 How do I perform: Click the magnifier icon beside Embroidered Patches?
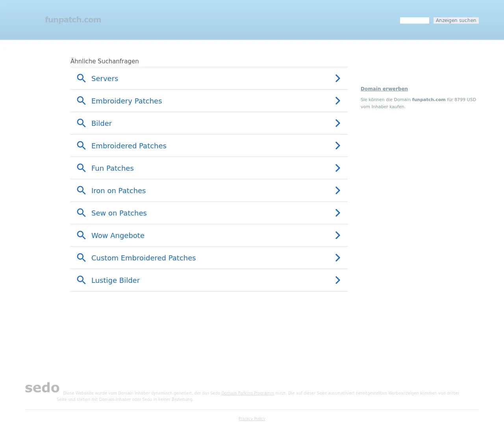[81, 146]
